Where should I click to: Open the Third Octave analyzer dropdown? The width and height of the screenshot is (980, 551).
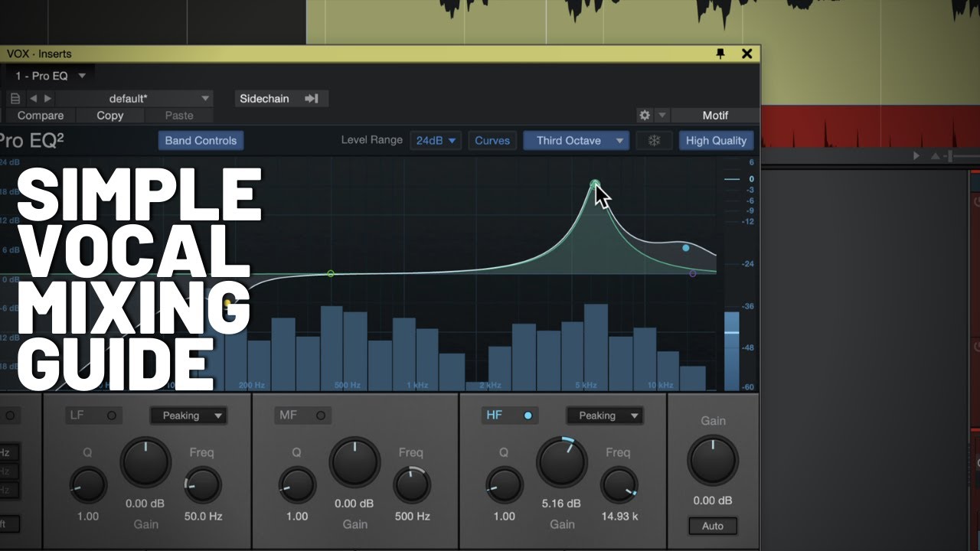tap(576, 141)
